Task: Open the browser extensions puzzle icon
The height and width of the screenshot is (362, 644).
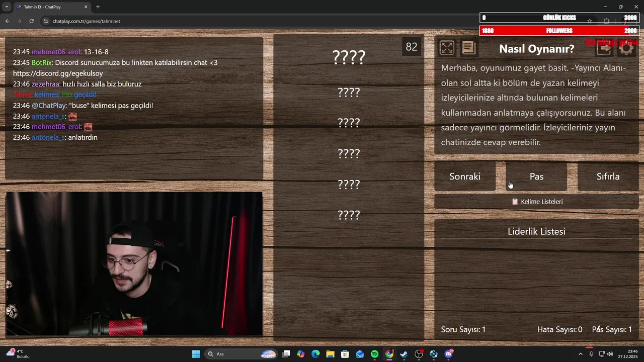Action: click(606, 21)
